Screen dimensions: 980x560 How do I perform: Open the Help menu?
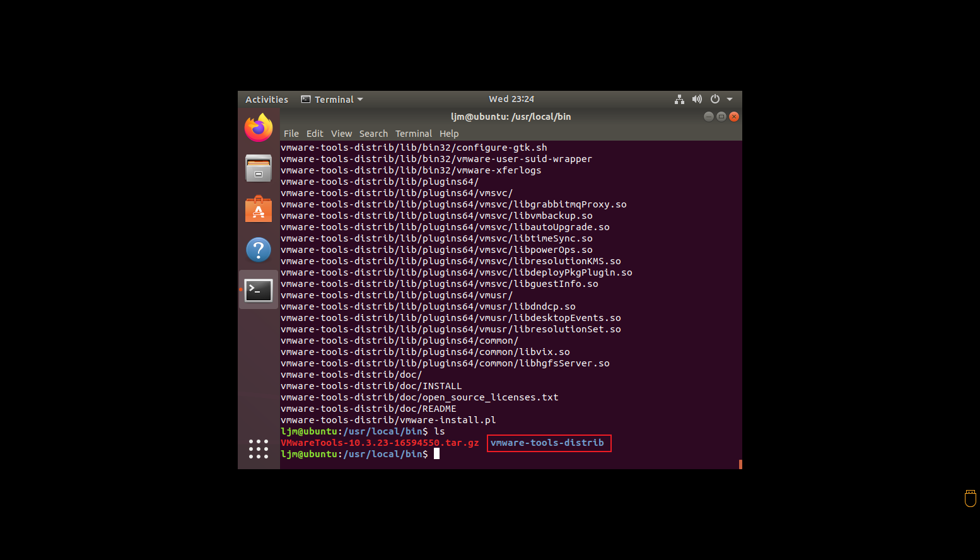point(449,134)
